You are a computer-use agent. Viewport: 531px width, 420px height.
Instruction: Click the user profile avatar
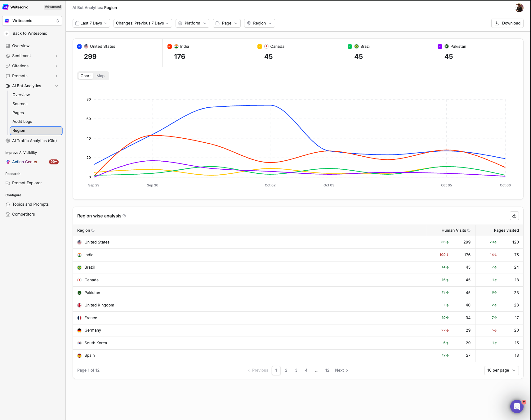(519, 8)
